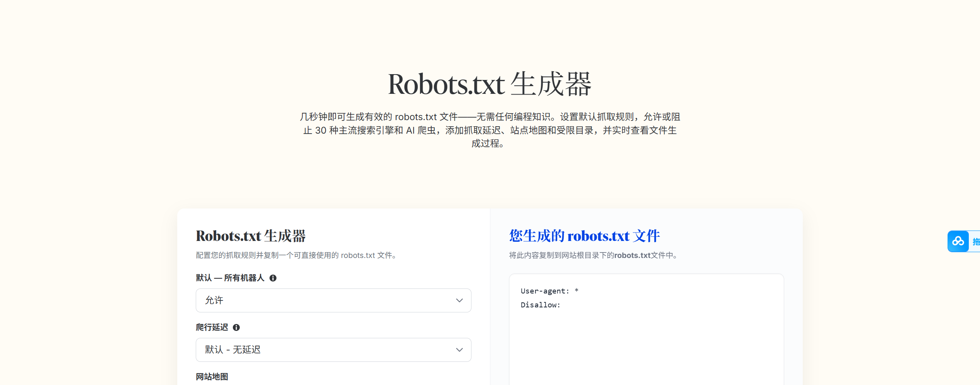Click the intro paragraph beginning 几秒钟即可生成有效的

point(490,130)
